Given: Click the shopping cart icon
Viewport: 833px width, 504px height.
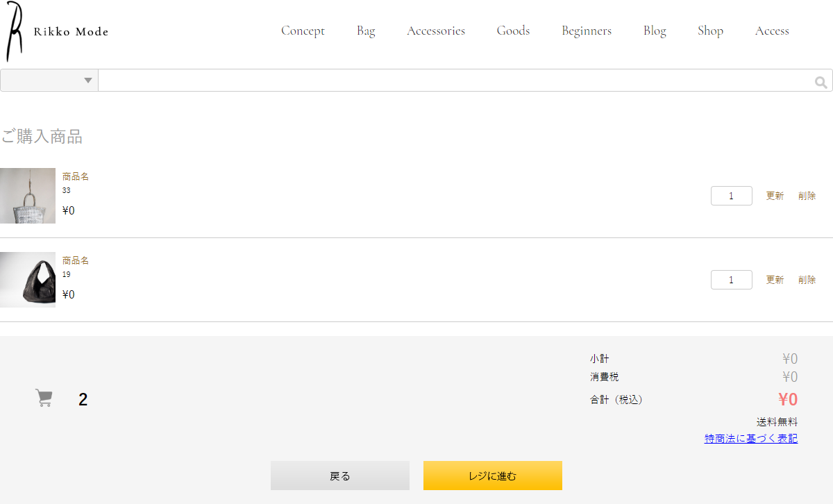Looking at the screenshot, I should coord(44,398).
